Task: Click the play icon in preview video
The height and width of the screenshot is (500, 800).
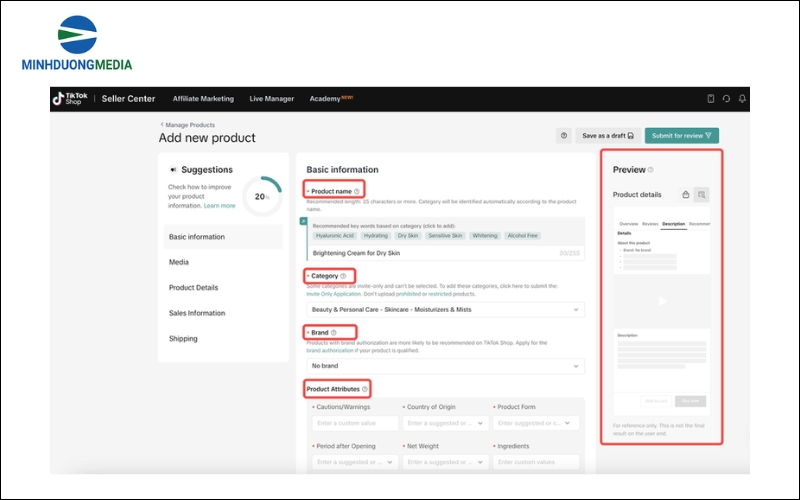Action: 662,302
